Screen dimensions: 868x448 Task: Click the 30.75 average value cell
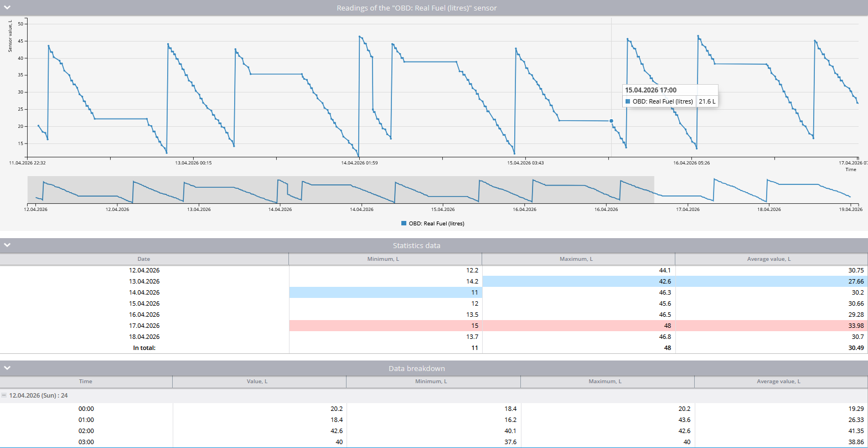771,270
